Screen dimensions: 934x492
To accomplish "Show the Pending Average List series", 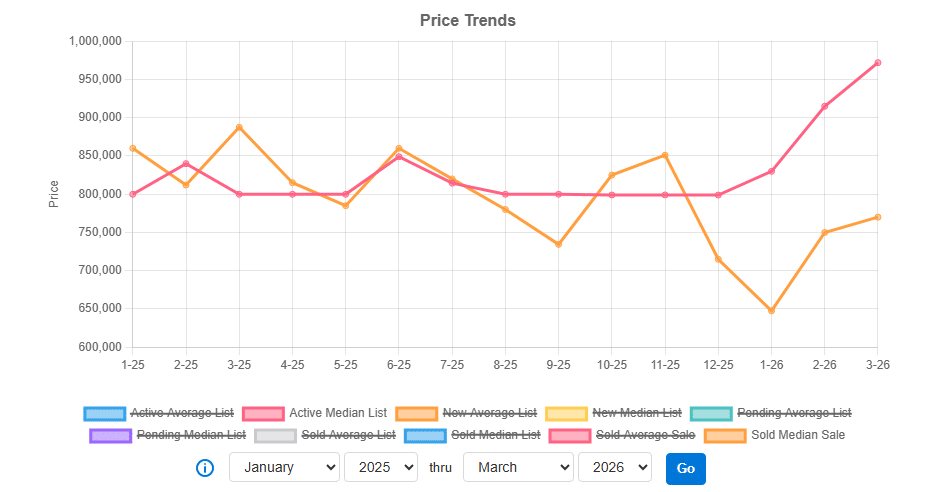I will coord(794,413).
